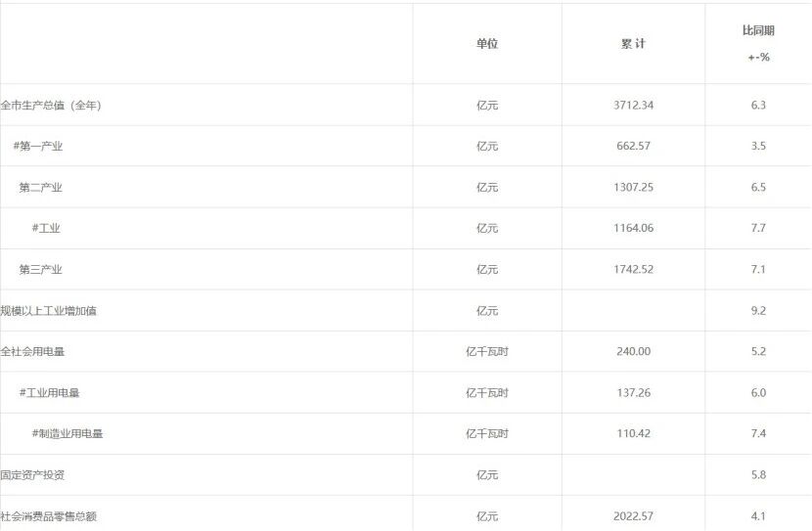Click the 240.00 electricity value cell

coord(633,352)
